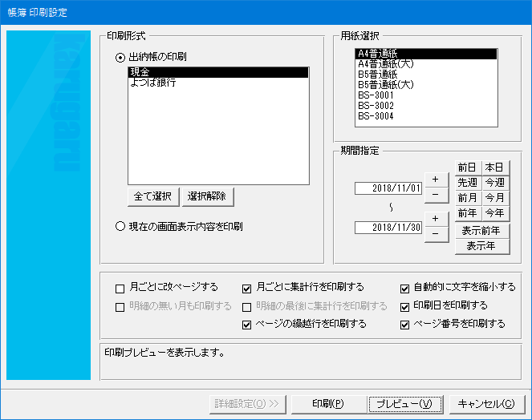Increase the end date with the plus button
Image resolution: width=532 pixels, height=420 pixels.
(x=437, y=220)
